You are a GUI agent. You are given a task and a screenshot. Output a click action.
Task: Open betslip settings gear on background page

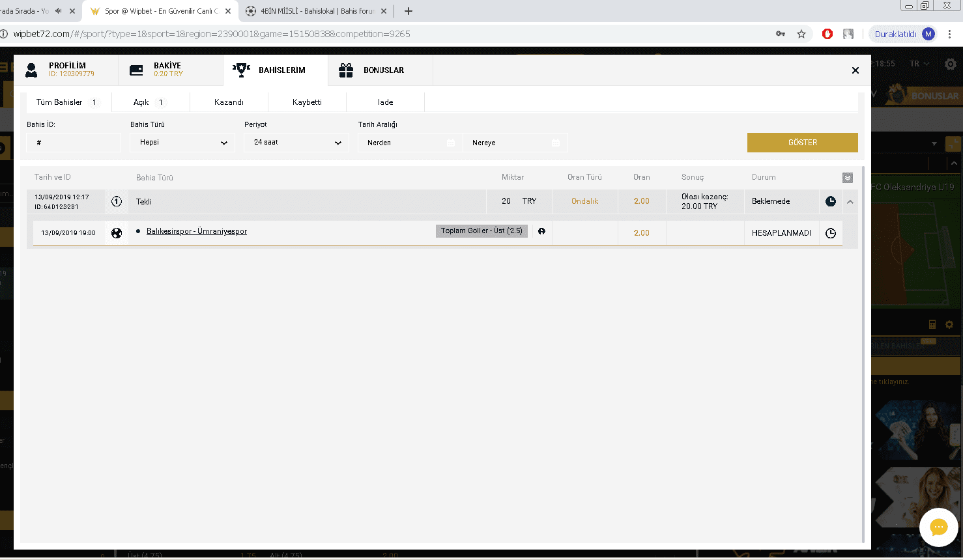(949, 324)
